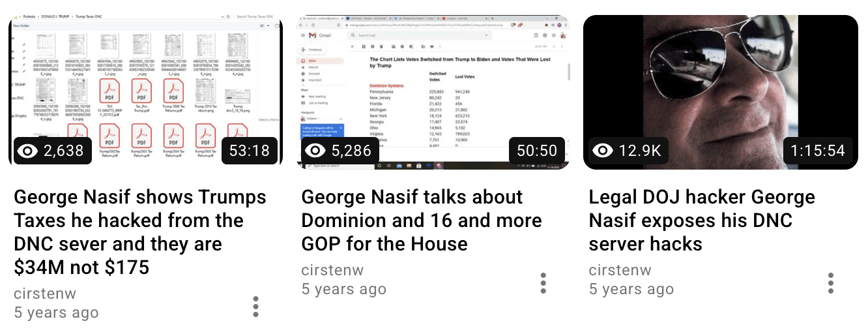Click eye icon showing 12.9K views

[603, 151]
